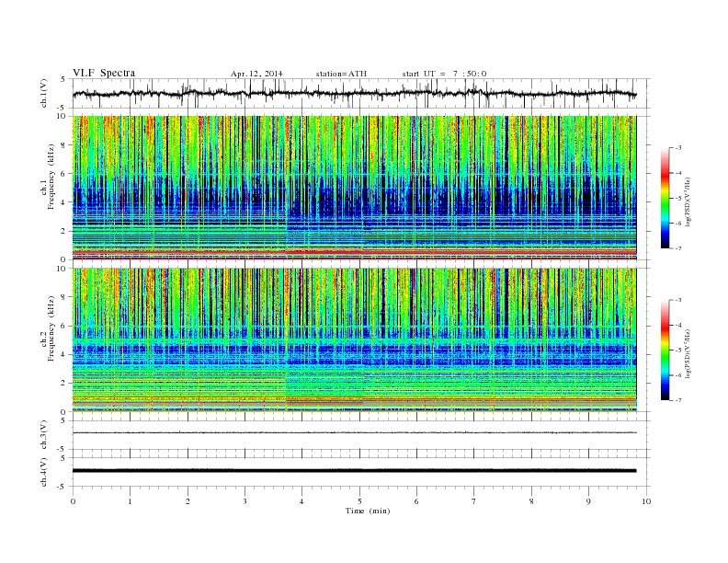This screenshot has height=563, width=728.
Task: Click the "ch.4(V)" axis label
Action: (44, 472)
